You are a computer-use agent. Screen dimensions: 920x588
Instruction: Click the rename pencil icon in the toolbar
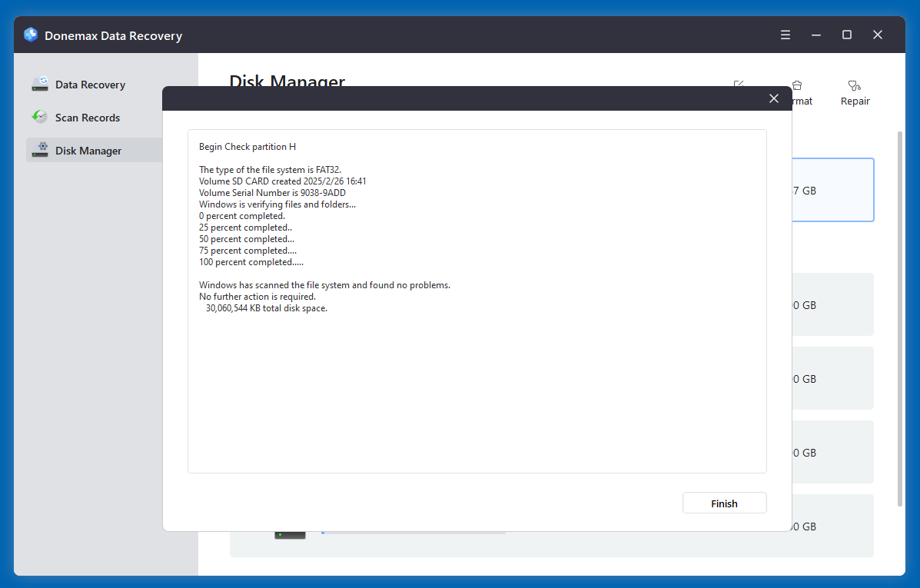pos(739,85)
